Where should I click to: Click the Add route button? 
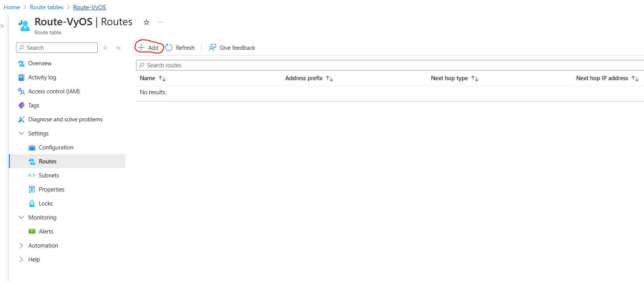[149, 47]
